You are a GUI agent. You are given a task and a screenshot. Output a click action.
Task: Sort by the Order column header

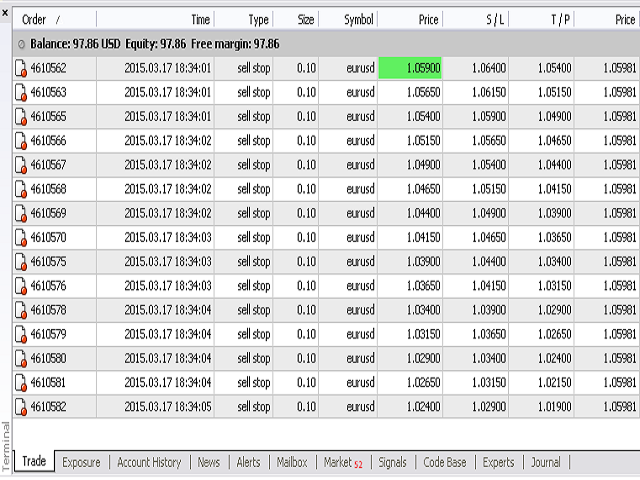click(40, 19)
